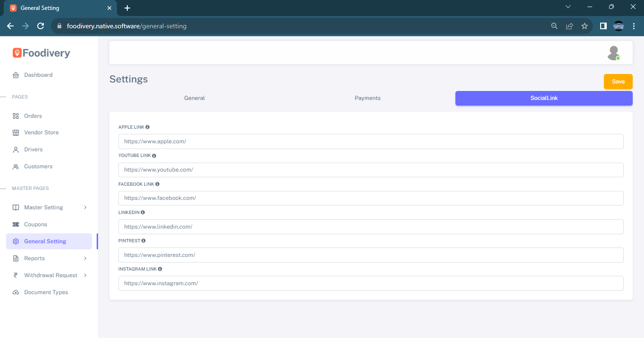
Task: Click browser back arrow
Action: click(10, 26)
